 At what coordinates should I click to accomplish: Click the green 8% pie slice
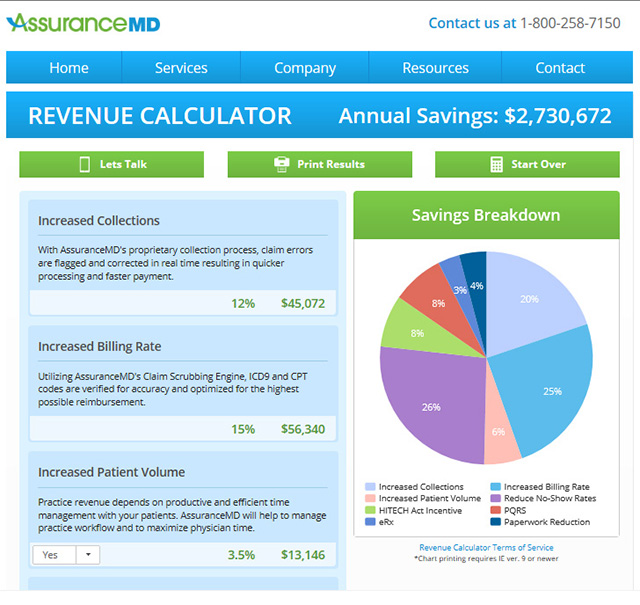tap(420, 333)
